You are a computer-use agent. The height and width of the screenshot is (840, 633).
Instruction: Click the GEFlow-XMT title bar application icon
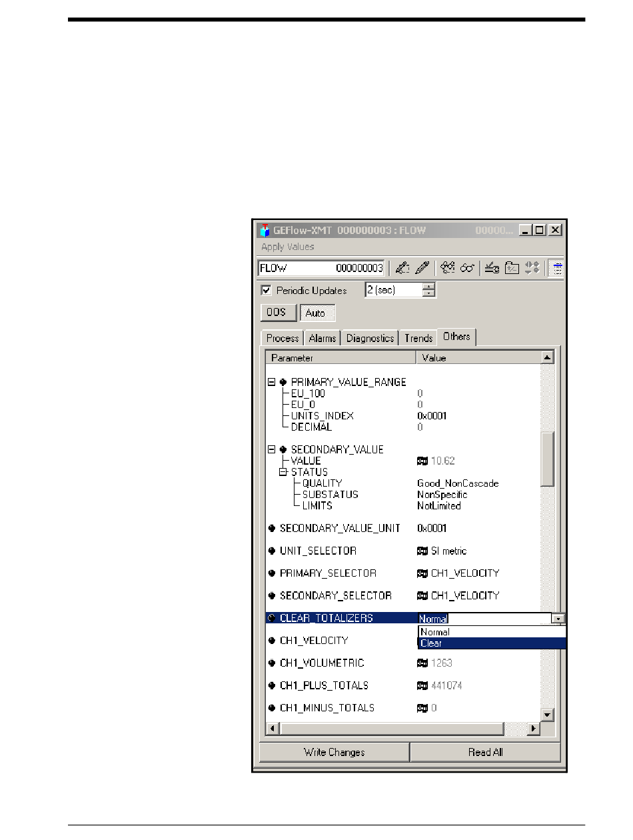(x=265, y=231)
